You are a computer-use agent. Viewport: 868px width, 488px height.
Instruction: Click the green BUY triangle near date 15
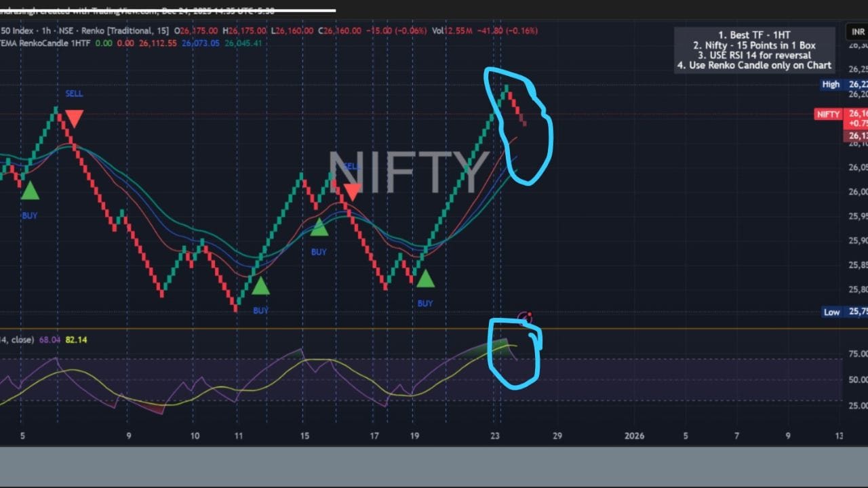[x=319, y=227]
